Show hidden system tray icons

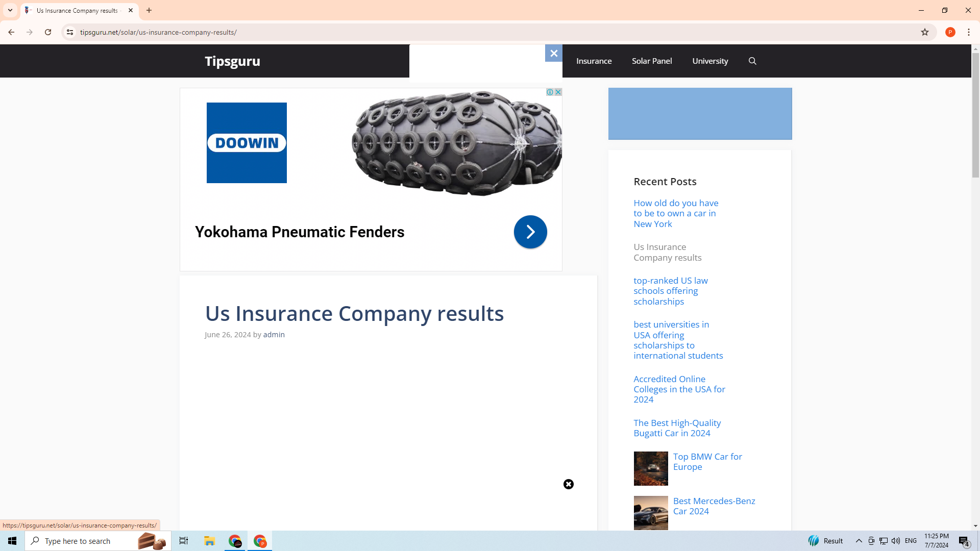[859, 541]
